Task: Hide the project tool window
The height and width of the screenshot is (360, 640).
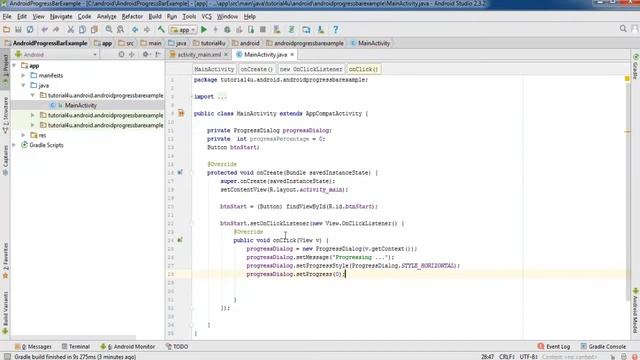Action: click(158, 54)
